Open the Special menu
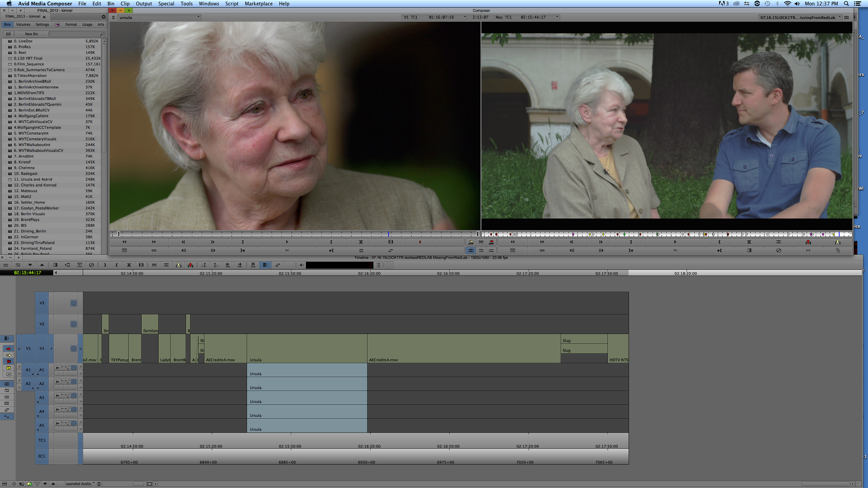This screenshot has width=868, height=488. pyautogui.click(x=166, y=3)
